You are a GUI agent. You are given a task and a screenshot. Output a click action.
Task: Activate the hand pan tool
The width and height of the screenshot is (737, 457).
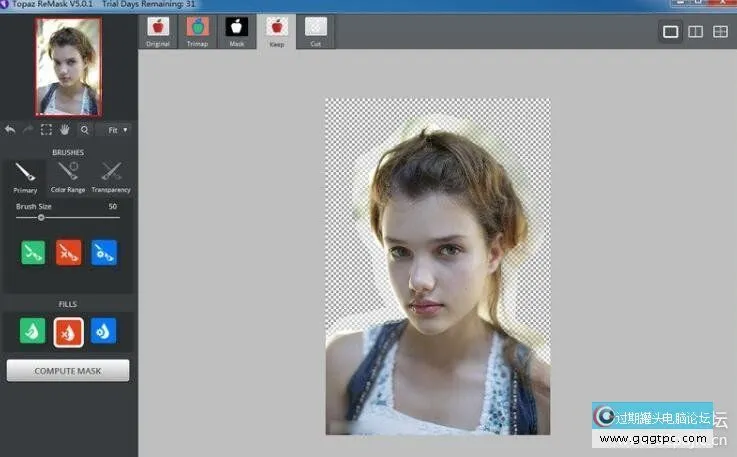(65, 129)
